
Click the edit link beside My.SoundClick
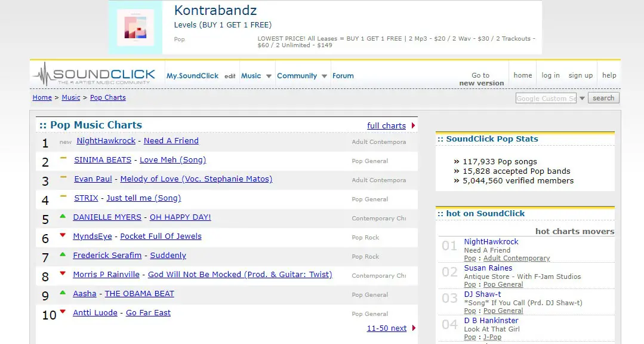click(230, 76)
